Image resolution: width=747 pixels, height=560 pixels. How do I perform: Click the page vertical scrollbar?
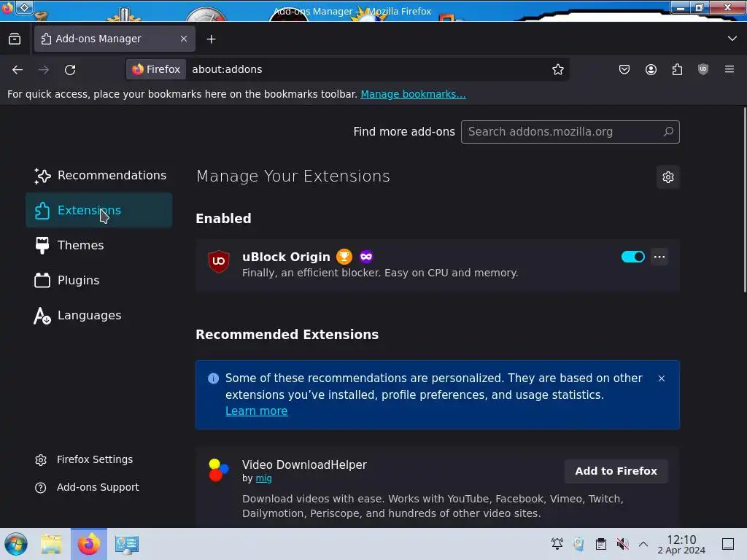[x=745, y=200]
